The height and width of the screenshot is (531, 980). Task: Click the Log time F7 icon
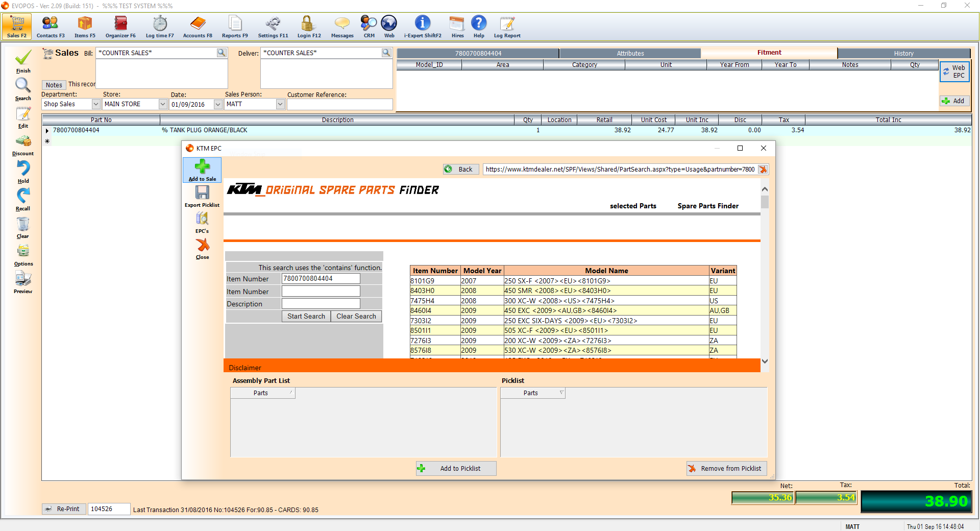160,27
